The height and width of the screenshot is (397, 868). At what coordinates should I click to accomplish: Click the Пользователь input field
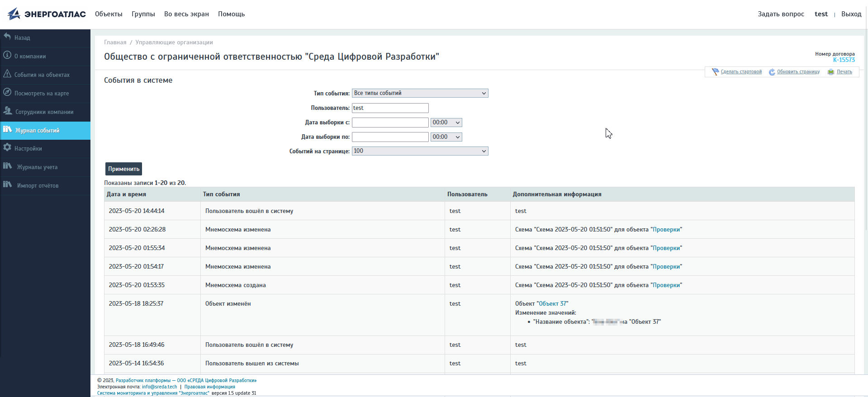pos(390,108)
